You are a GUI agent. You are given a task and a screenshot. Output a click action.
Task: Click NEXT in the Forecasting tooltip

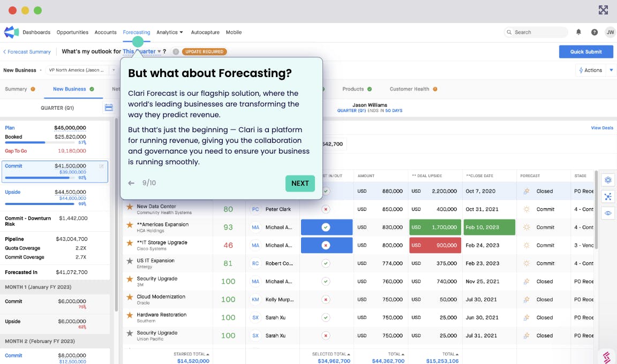(300, 183)
